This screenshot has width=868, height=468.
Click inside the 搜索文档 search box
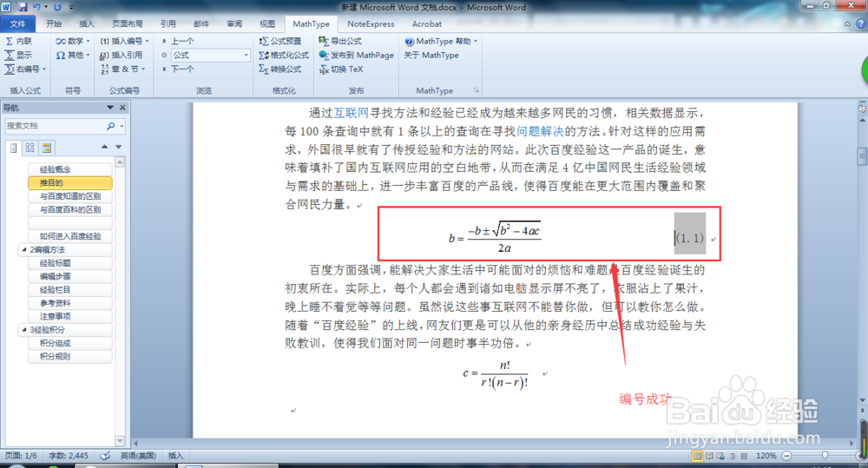coord(54,126)
